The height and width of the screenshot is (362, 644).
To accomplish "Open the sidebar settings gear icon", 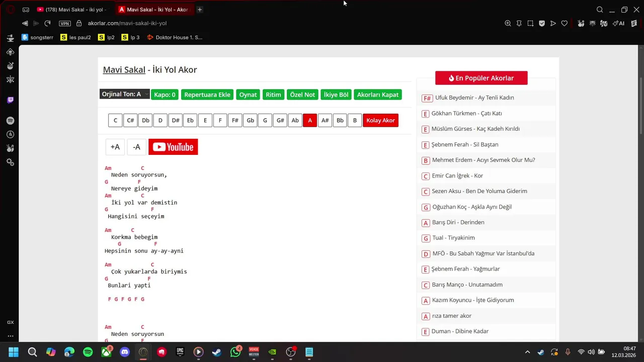I will (x=10, y=162).
